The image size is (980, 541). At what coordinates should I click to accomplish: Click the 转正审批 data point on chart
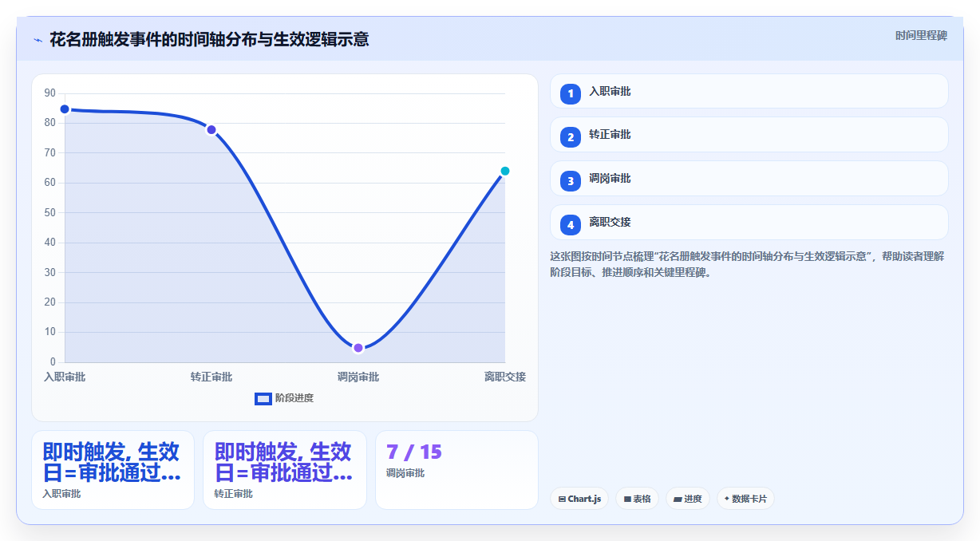[x=211, y=130]
